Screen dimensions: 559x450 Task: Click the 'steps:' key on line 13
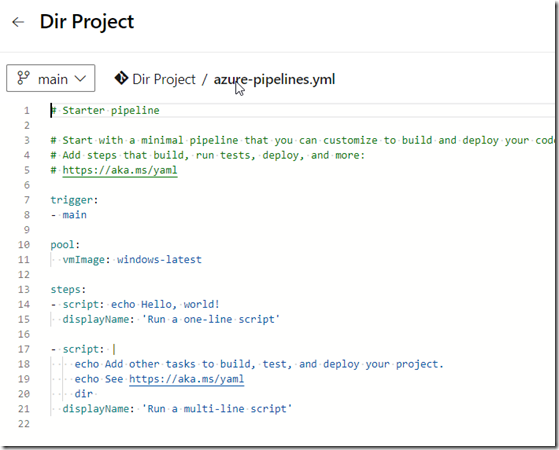click(68, 289)
